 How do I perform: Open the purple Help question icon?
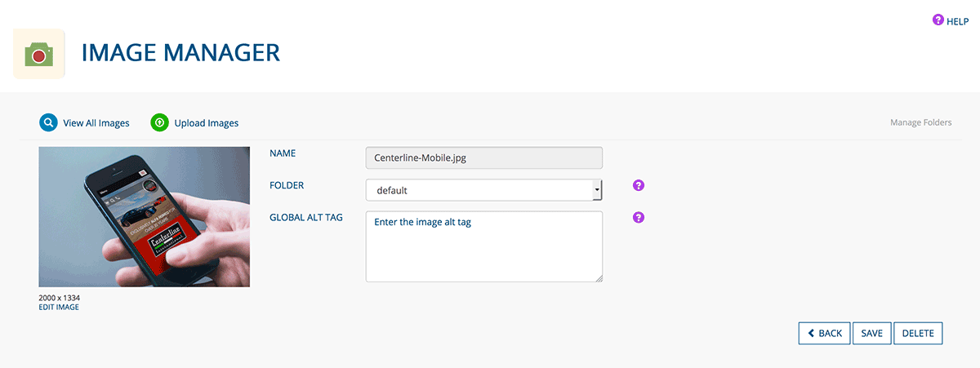pos(938,20)
